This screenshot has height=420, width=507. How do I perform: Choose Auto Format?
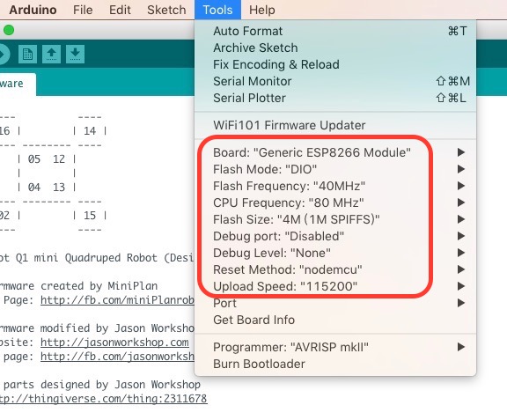pos(335,31)
